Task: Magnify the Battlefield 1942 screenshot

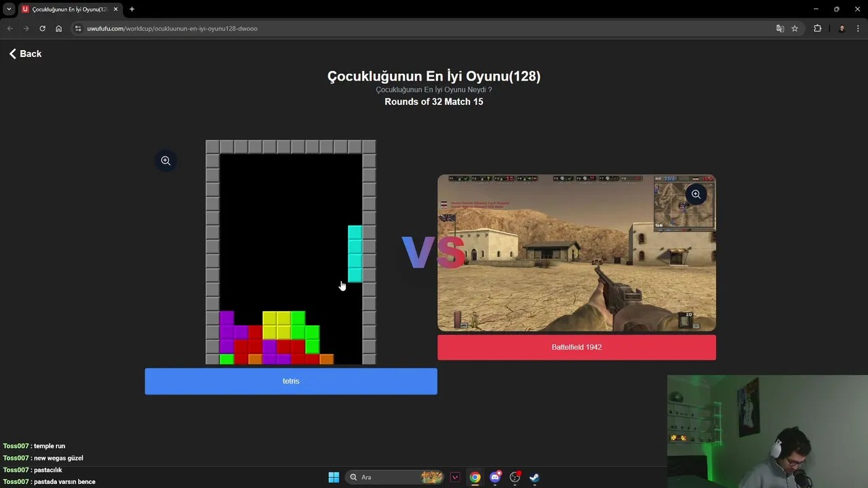Action: 696,195
